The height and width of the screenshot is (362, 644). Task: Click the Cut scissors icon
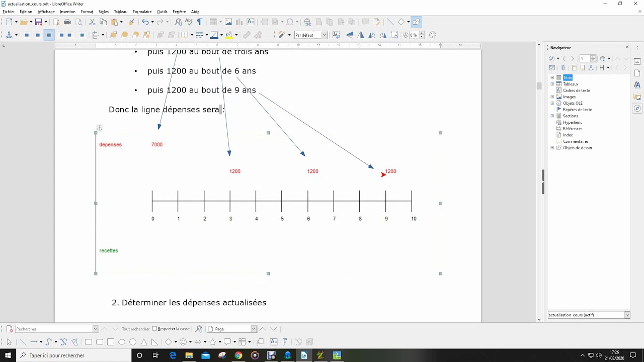[92, 22]
